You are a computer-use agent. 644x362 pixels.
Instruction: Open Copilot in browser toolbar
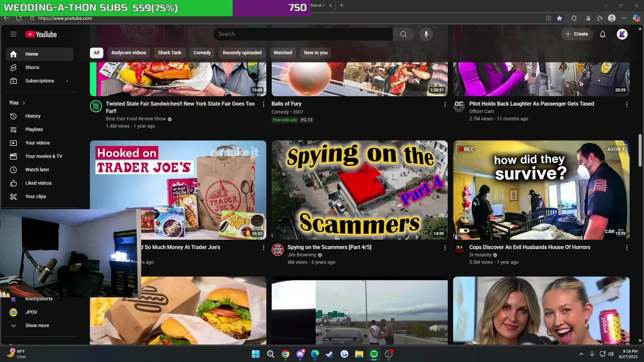(636, 18)
